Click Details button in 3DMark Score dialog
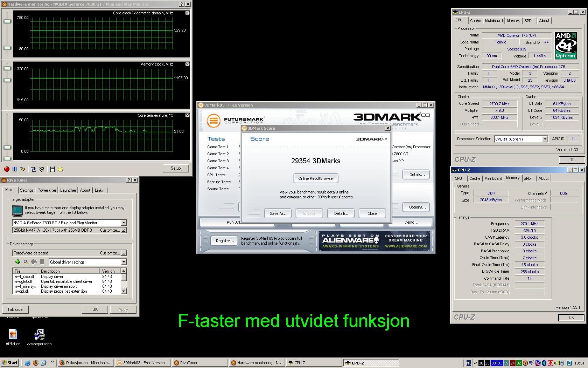Viewport: 588px width, 368px height. (x=342, y=213)
